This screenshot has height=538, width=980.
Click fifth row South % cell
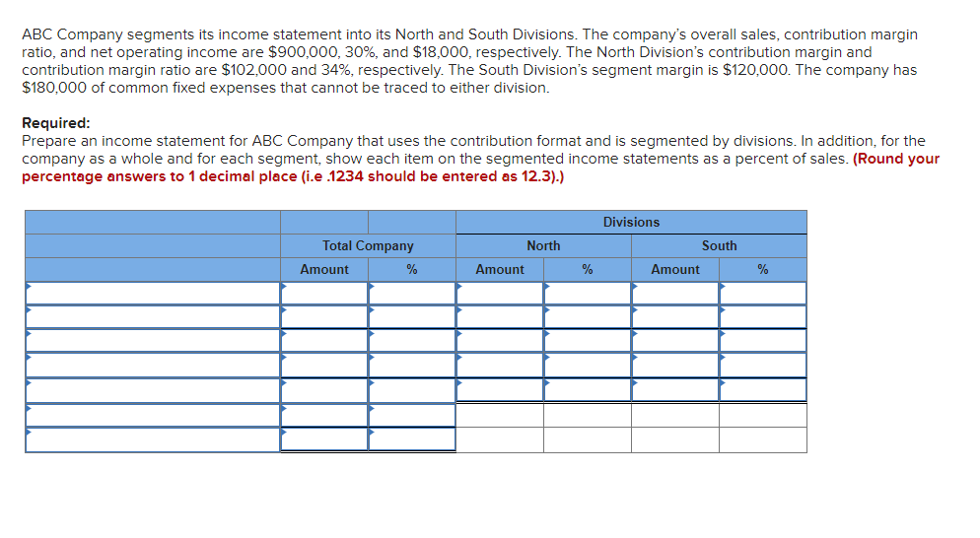point(763,390)
